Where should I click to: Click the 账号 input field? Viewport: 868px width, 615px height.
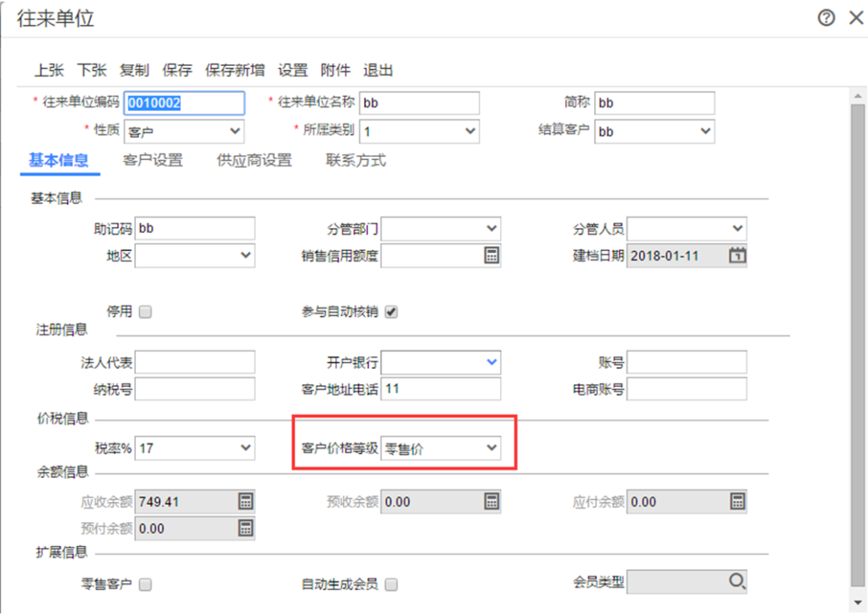[686, 362]
